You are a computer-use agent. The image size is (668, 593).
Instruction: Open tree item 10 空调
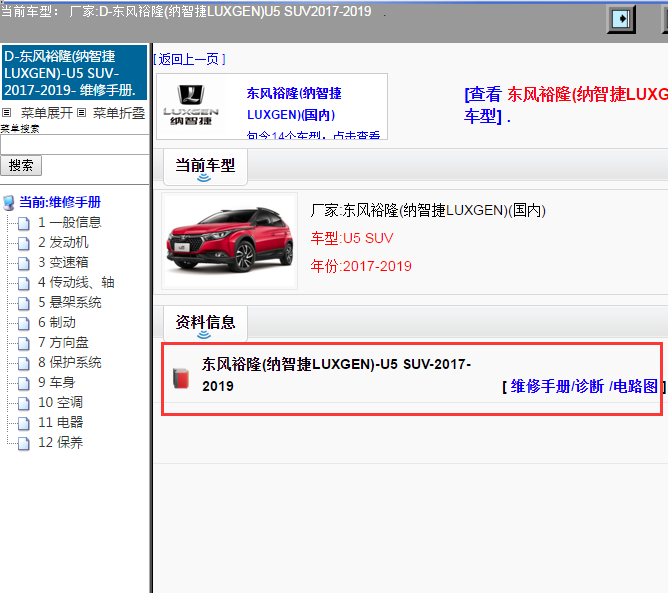coord(60,403)
